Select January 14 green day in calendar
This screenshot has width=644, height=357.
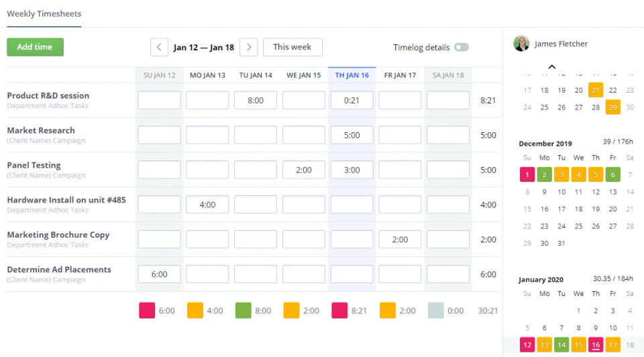pos(561,345)
